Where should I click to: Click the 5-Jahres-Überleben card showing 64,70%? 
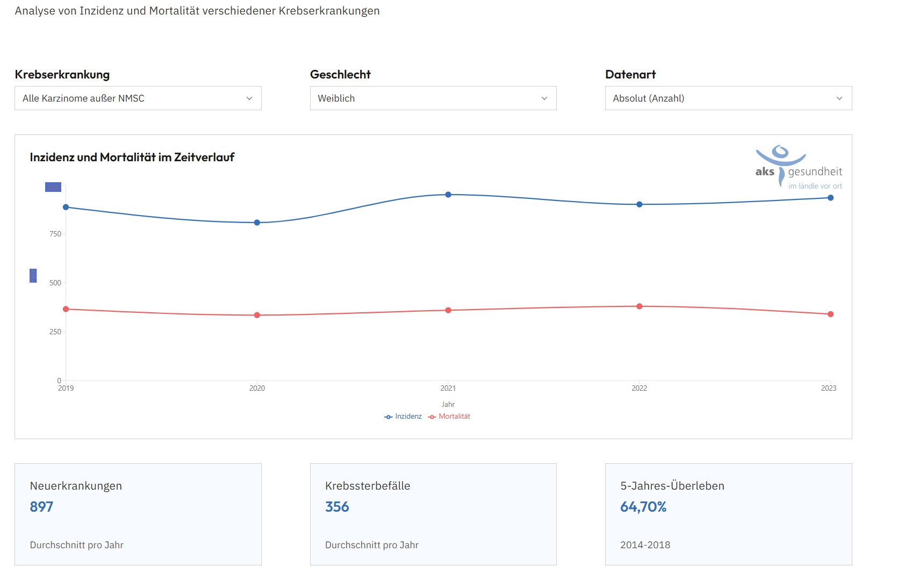click(x=728, y=514)
